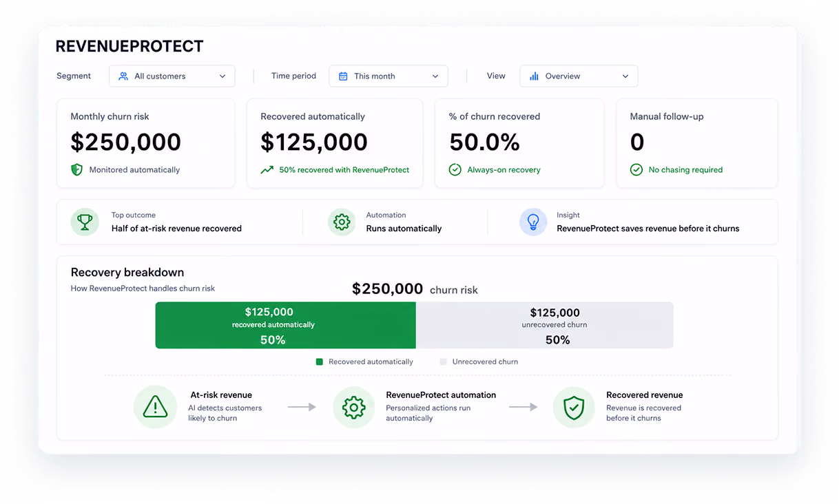The image size is (839, 504).
Task: Click the grey unrecovered churn bar segment
Action: coord(545,325)
